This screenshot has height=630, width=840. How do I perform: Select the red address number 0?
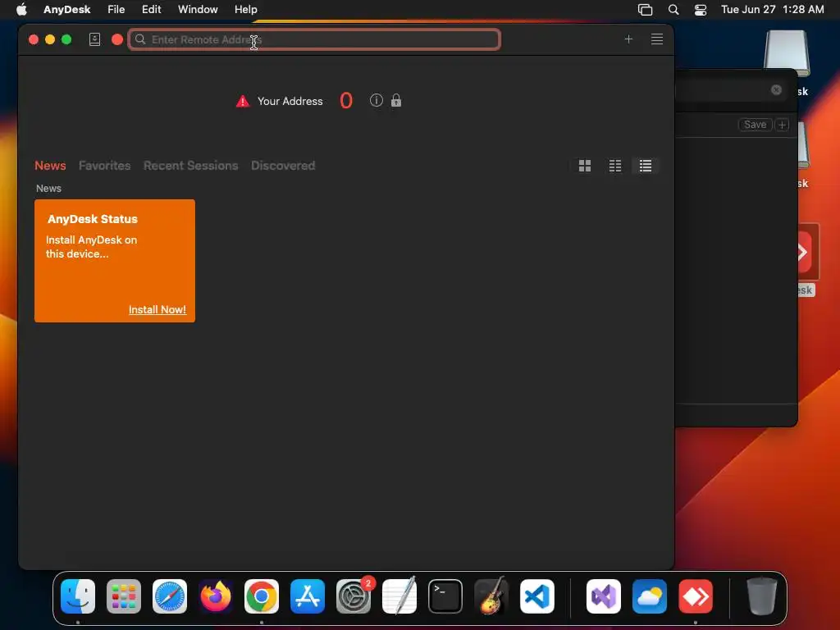pyautogui.click(x=346, y=100)
